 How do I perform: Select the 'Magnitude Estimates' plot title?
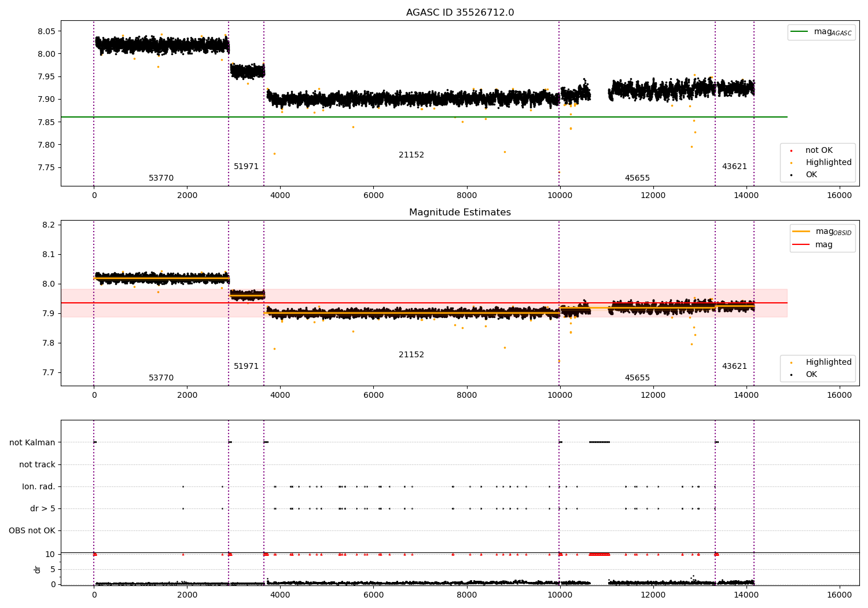460,213
